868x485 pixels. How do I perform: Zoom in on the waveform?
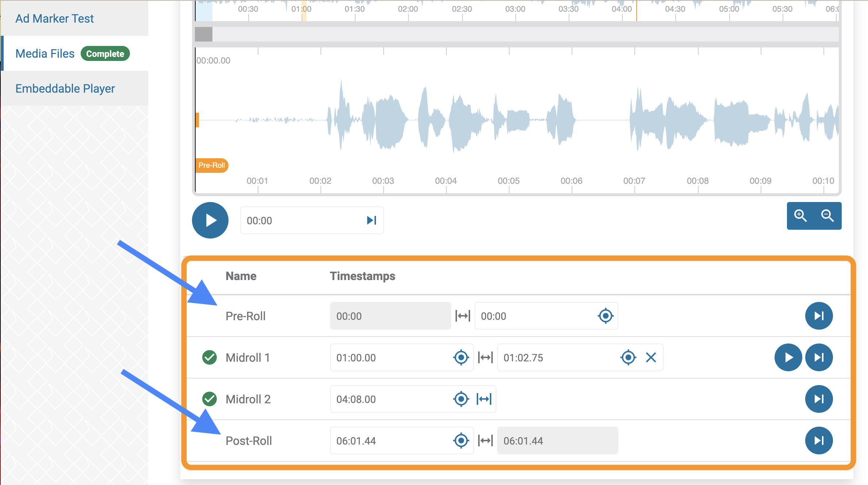point(800,216)
